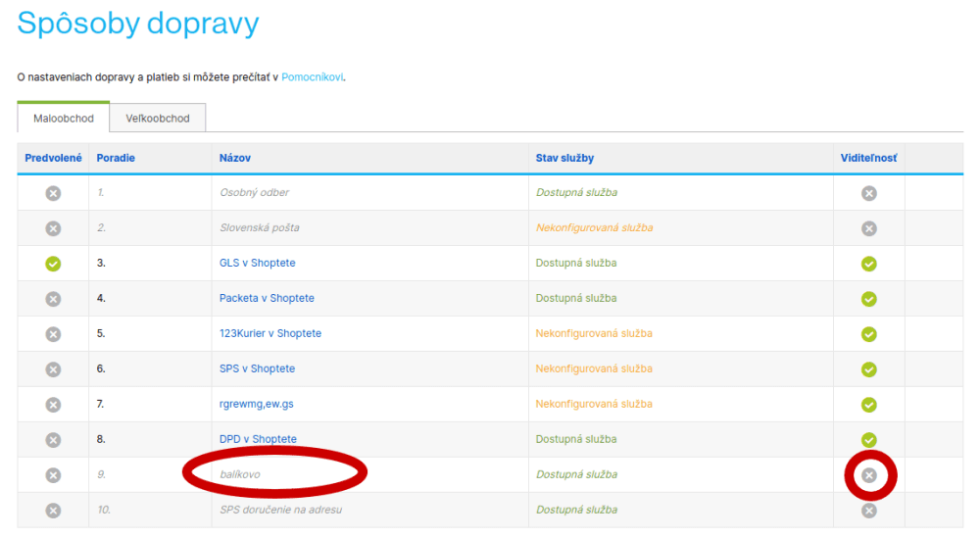
Task: Set Osobný odber as default shipping
Action: coord(53,193)
